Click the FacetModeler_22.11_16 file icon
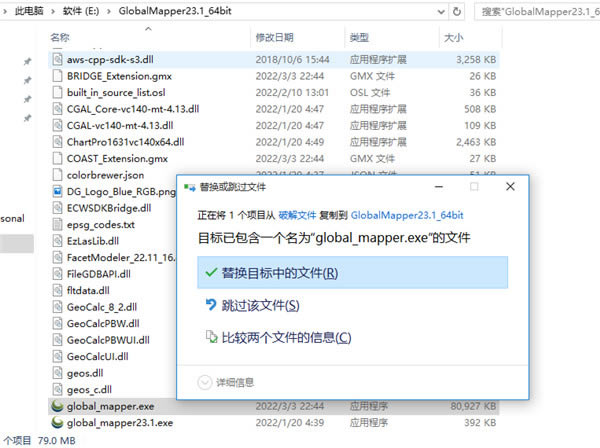This screenshot has height=448, width=600. 57,257
